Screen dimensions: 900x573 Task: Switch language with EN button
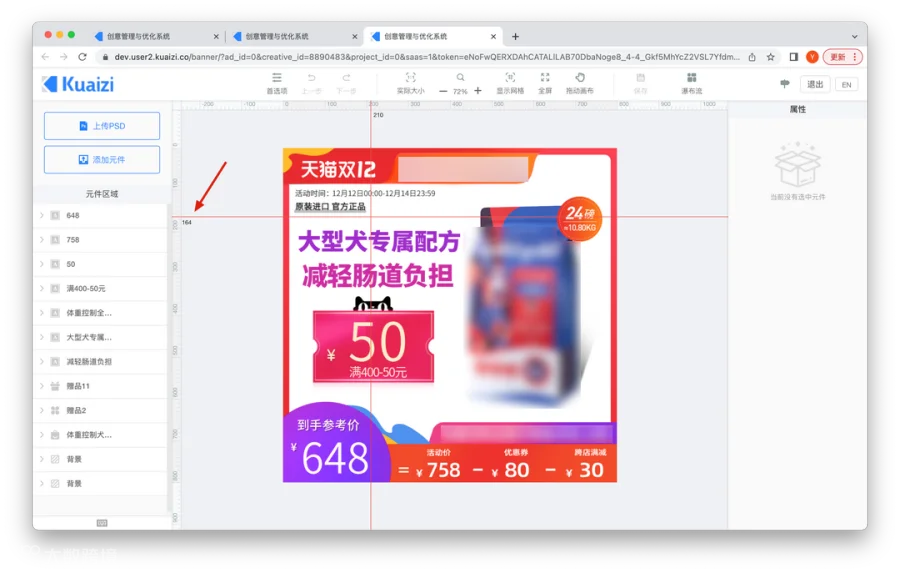[x=846, y=84]
